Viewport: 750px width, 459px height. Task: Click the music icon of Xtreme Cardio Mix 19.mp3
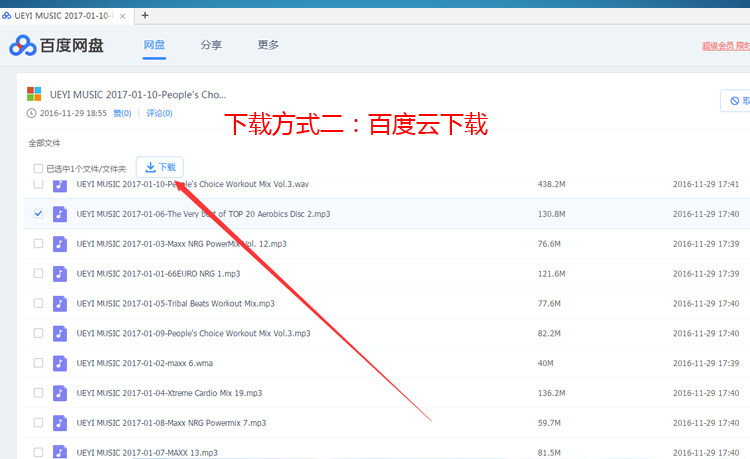(60, 393)
